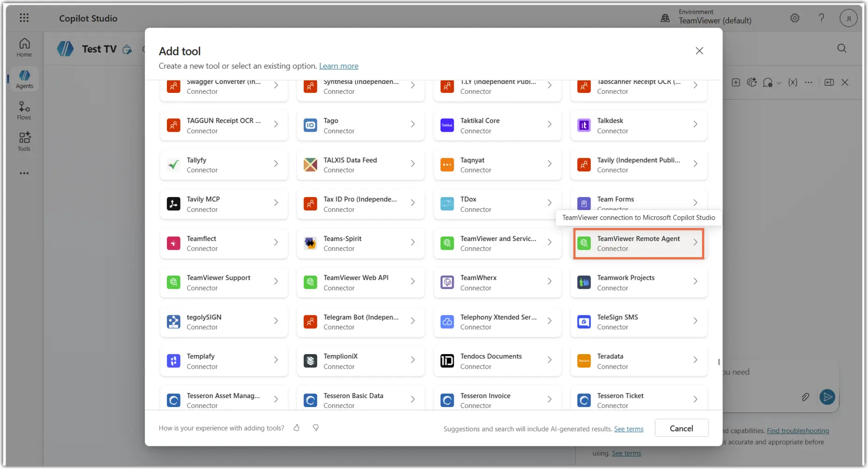Open the app launcher grid
This screenshot has width=868, height=469.
coord(24,18)
